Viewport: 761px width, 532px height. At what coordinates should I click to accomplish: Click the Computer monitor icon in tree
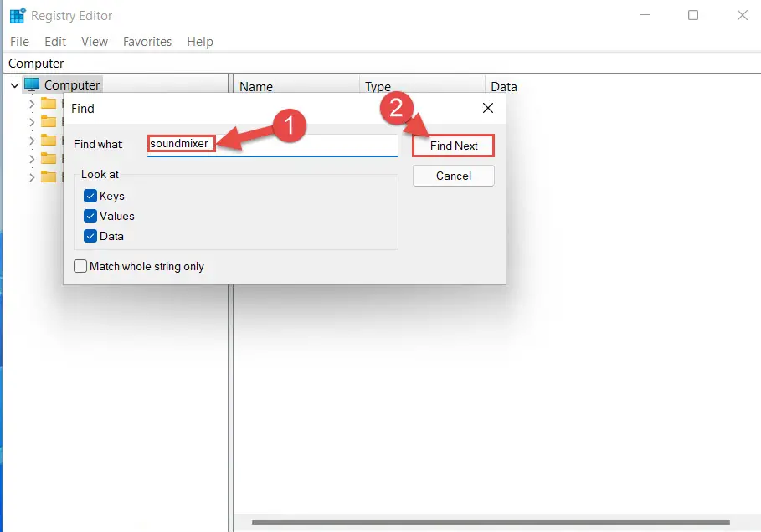tap(32, 84)
